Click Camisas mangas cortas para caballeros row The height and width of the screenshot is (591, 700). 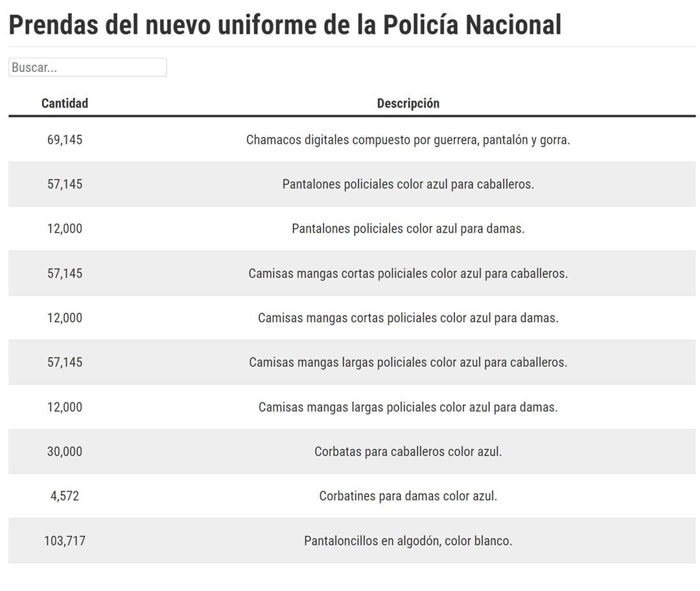click(352, 273)
